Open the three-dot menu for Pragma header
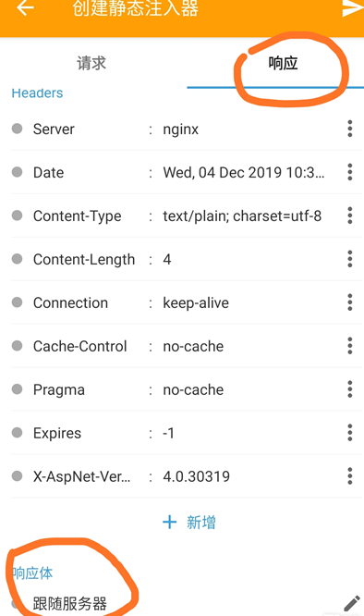 coord(350,389)
